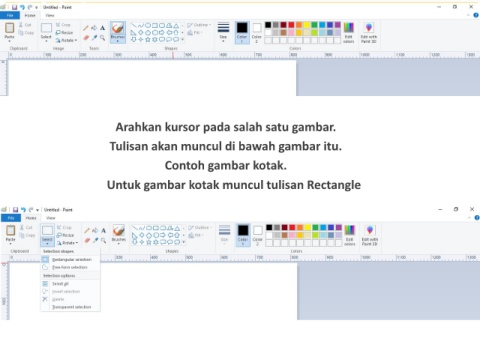Open the Rotate dropdown in upper Paint window
The image size is (480, 360).
tap(66, 40)
